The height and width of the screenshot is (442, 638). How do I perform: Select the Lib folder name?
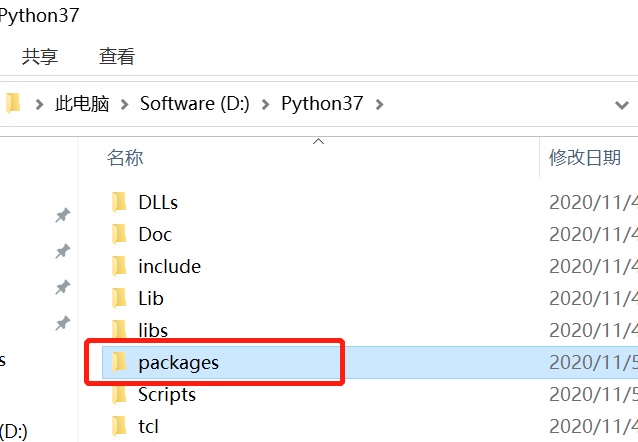coord(151,298)
